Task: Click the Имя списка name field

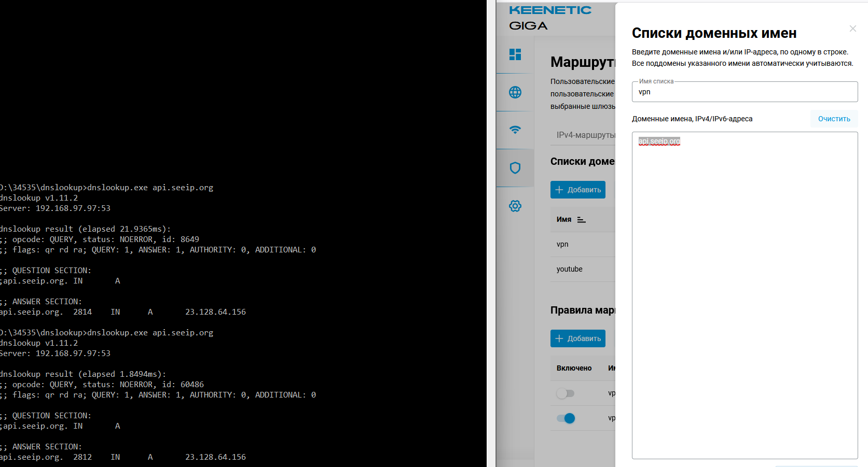Action: click(x=744, y=92)
